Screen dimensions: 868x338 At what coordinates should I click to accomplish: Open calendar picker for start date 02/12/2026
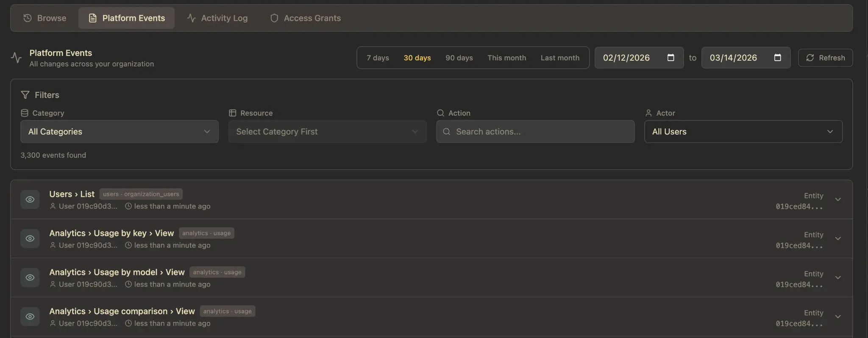[671, 58]
